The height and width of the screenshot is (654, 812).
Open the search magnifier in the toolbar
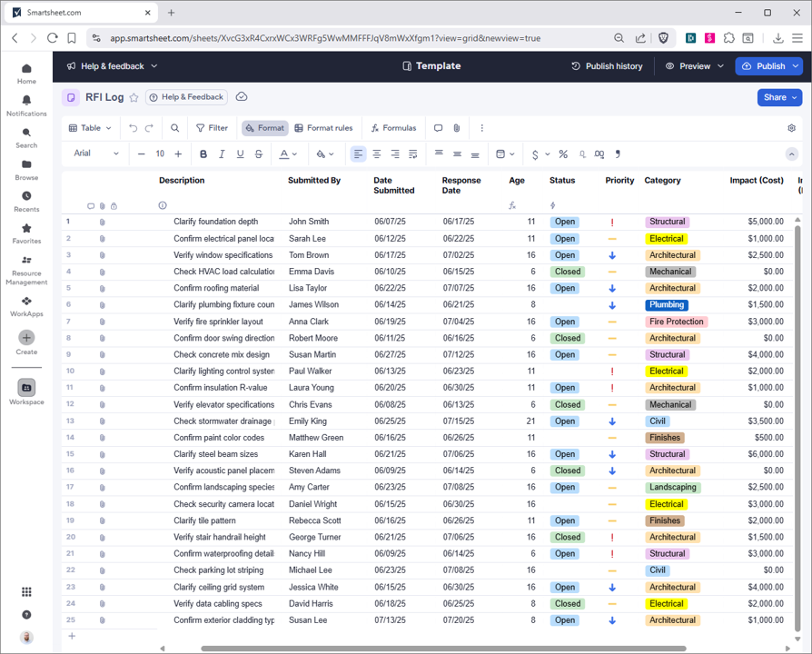[175, 128]
